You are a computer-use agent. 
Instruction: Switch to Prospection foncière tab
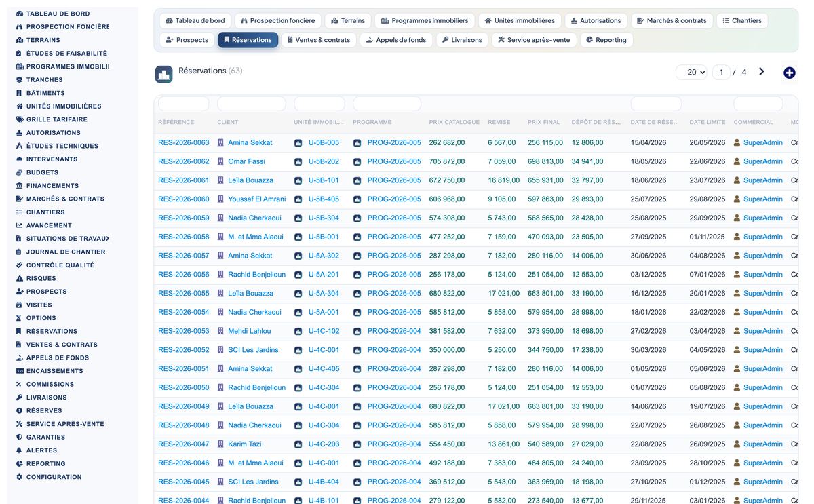pyautogui.click(x=278, y=21)
